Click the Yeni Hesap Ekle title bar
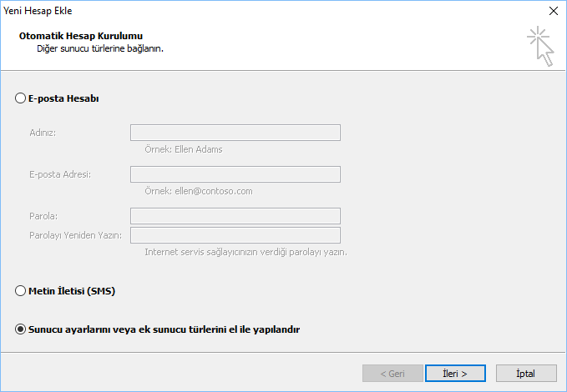 click(251, 11)
